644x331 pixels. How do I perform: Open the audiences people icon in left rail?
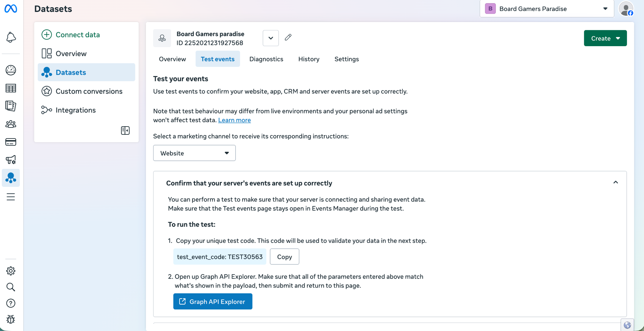pyautogui.click(x=11, y=124)
